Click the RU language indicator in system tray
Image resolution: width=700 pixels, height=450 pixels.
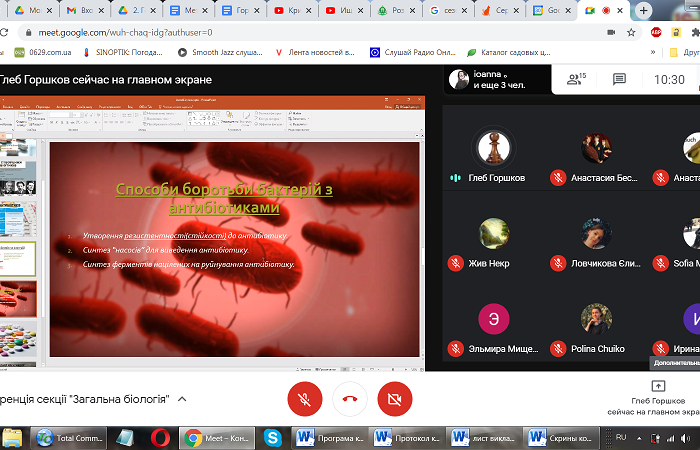(x=621, y=437)
